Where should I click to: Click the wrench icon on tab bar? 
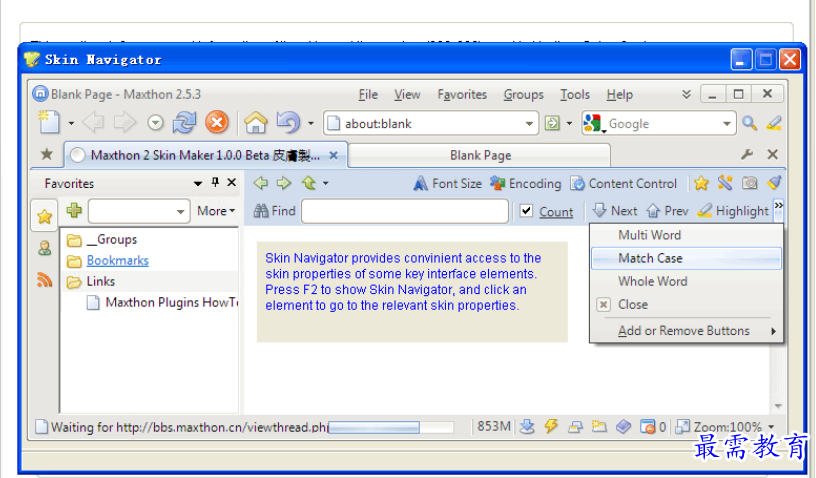pos(747,154)
